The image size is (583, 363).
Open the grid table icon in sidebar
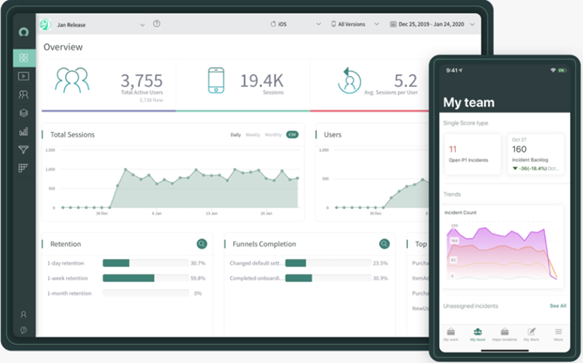pos(23,168)
